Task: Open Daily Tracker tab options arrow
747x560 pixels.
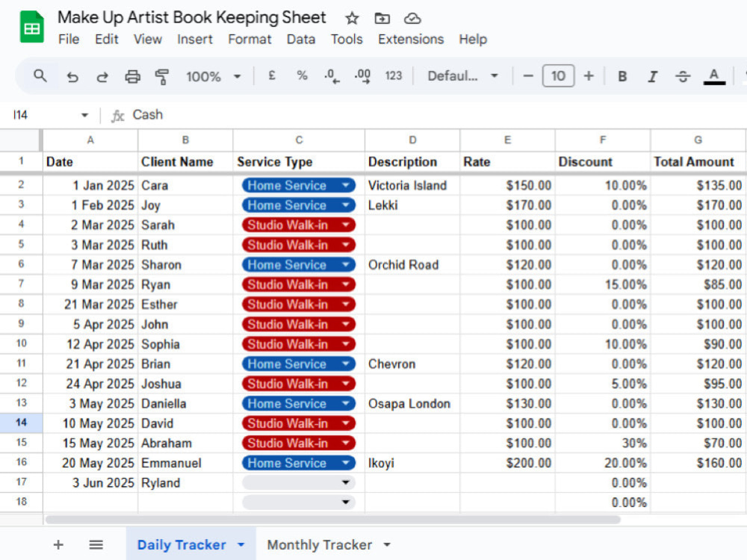Action: [x=241, y=545]
